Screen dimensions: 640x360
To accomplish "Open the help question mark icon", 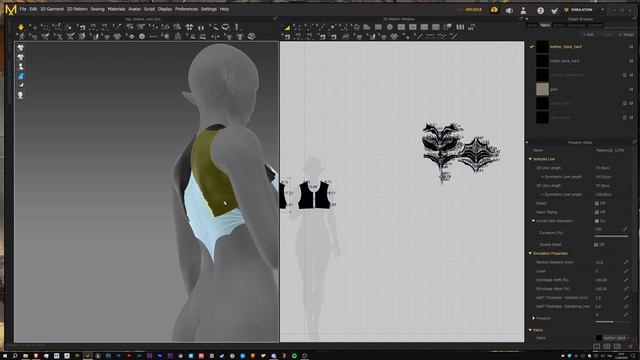I will click(540, 11).
